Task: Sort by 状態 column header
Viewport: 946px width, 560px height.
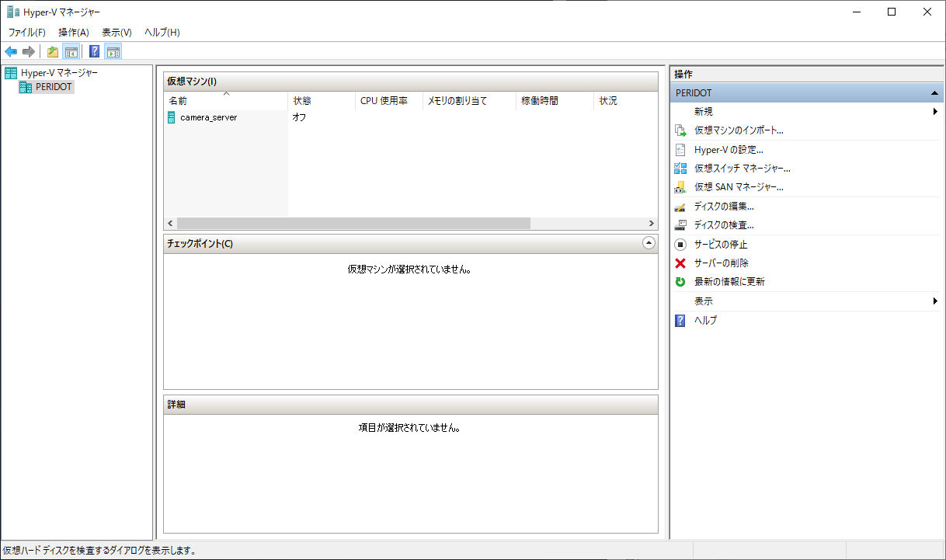Action: [x=322, y=101]
